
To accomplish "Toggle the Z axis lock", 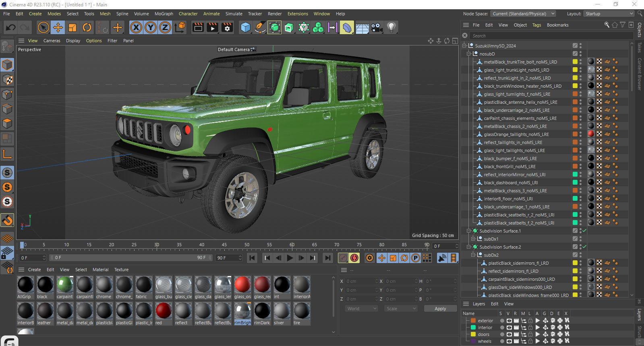I will coord(165,27).
